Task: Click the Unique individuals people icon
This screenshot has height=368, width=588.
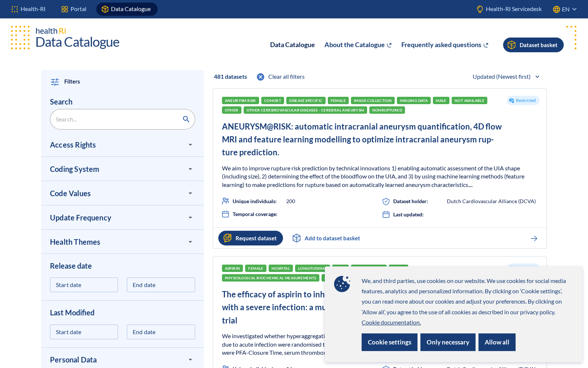Action: coord(226,201)
